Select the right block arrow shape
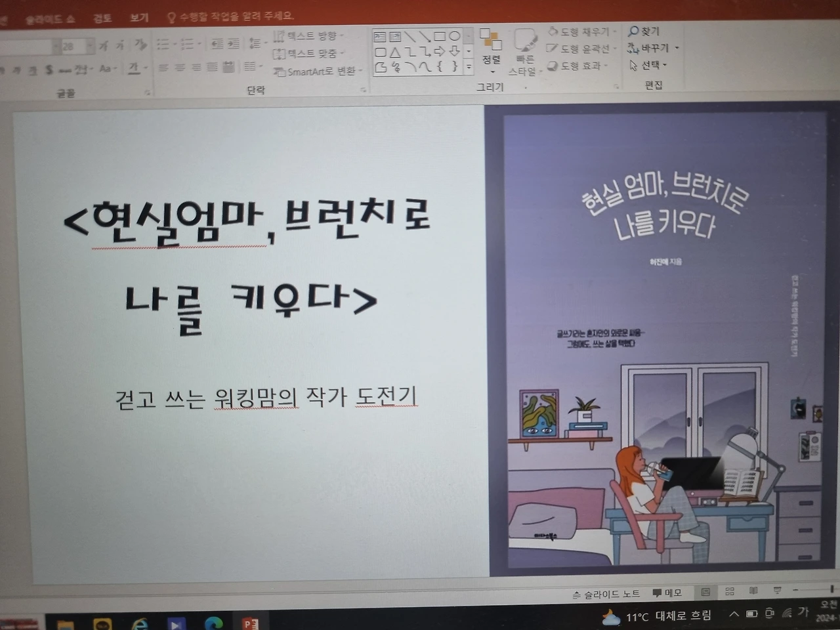 (x=440, y=51)
